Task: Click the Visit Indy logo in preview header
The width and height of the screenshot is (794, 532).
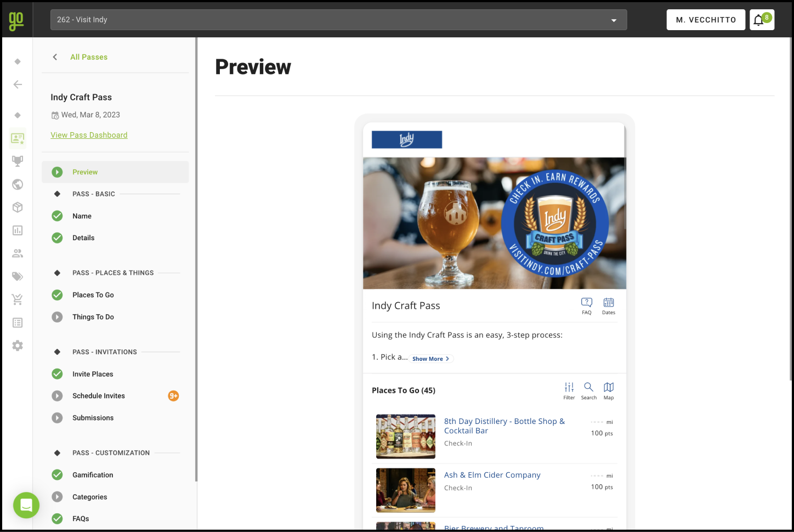Action: pos(407,140)
